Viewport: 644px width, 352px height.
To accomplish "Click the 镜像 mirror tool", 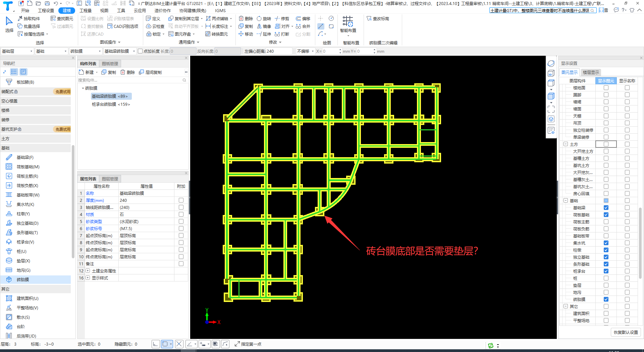I will pos(264,26).
